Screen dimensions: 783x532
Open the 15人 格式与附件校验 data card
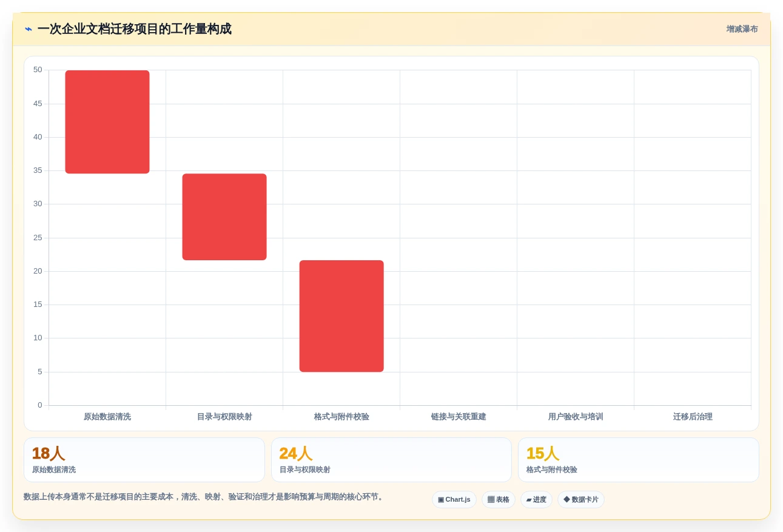(638, 460)
